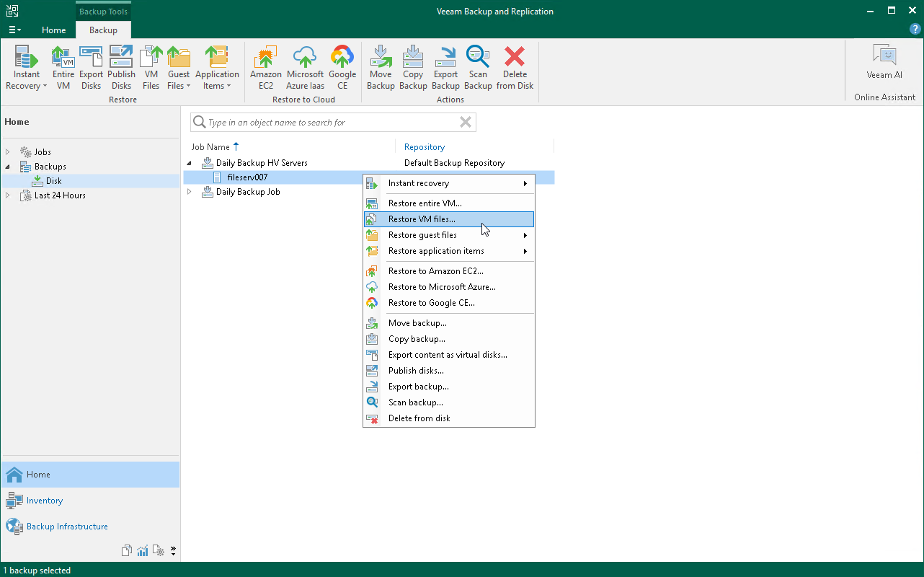
Task: Choose Restore entire VM menu item
Action: [449, 203]
